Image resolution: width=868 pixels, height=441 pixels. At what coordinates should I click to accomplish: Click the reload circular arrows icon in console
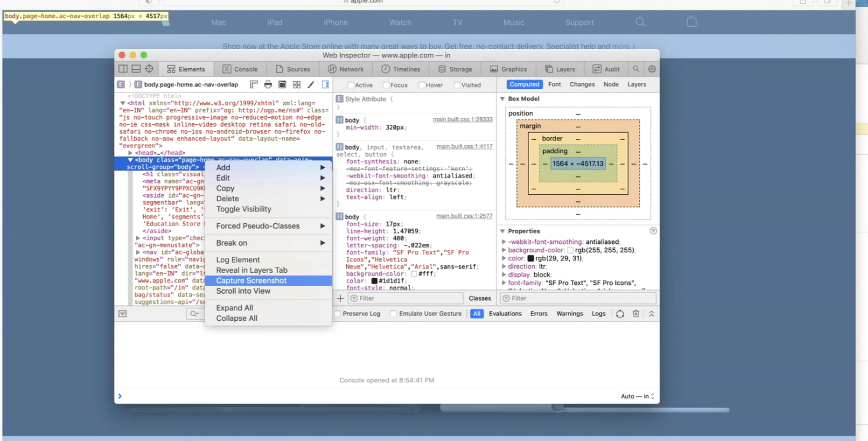(x=620, y=314)
